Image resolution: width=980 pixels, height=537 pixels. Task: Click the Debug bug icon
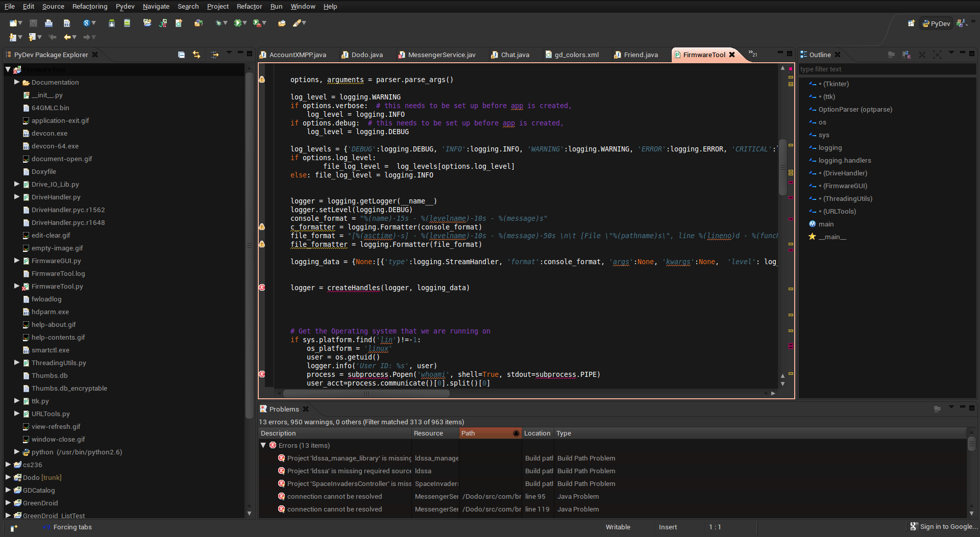click(218, 23)
